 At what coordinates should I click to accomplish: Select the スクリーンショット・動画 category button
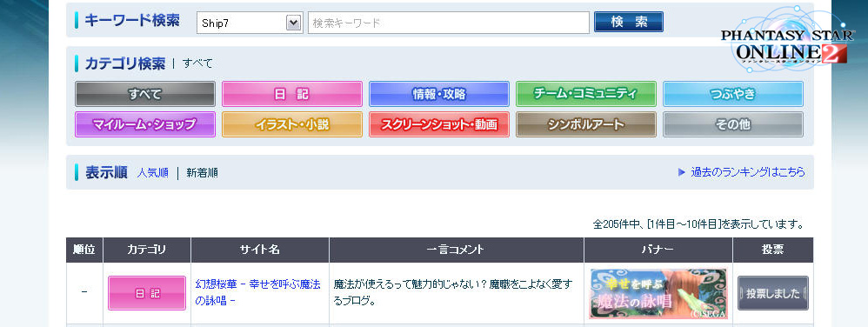coord(439,124)
